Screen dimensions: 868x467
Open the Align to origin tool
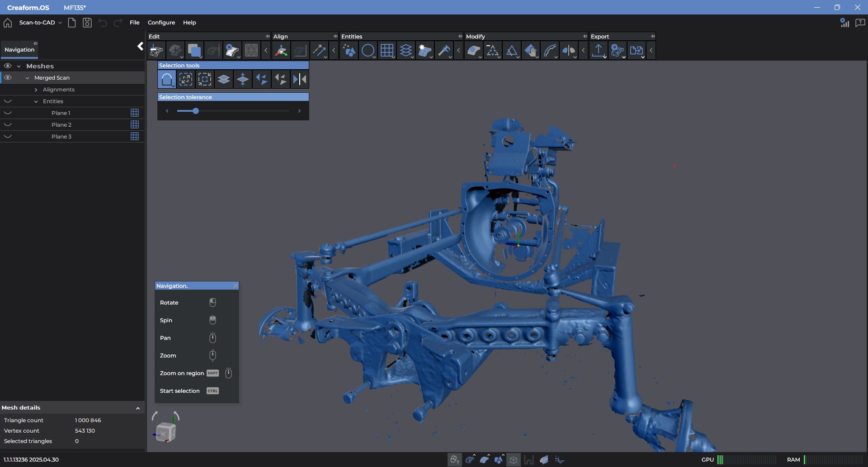coord(281,51)
